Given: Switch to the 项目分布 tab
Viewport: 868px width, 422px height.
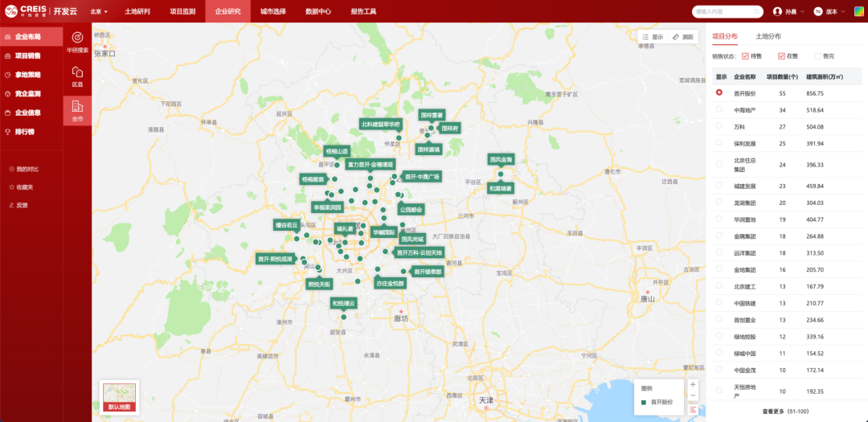Looking at the screenshot, I should tap(725, 36).
